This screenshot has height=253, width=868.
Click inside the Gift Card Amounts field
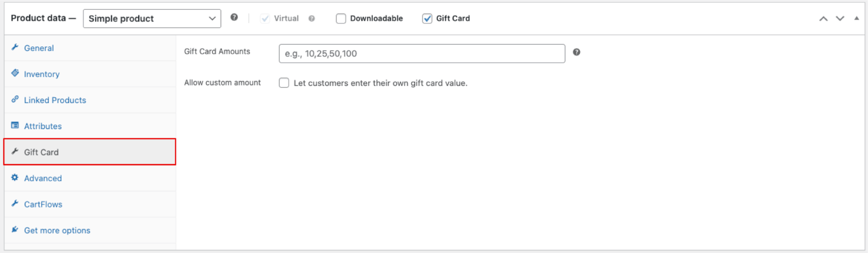click(x=421, y=53)
